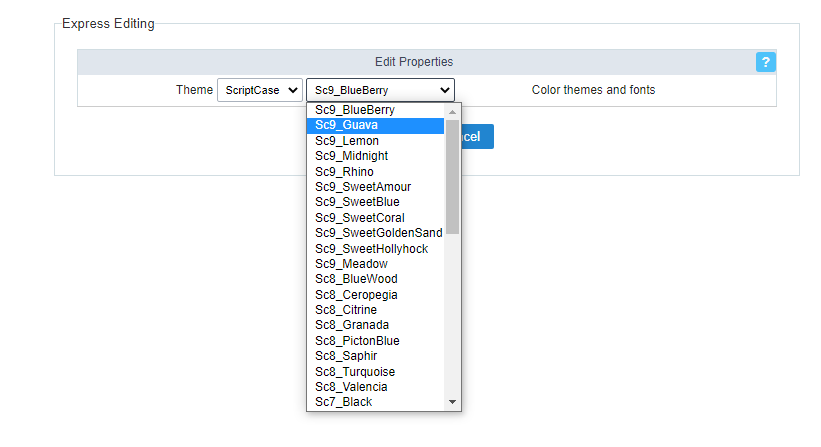Pick Sc9_Midnight in the dropdown list
This screenshot has width=821, height=447.
coord(375,156)
